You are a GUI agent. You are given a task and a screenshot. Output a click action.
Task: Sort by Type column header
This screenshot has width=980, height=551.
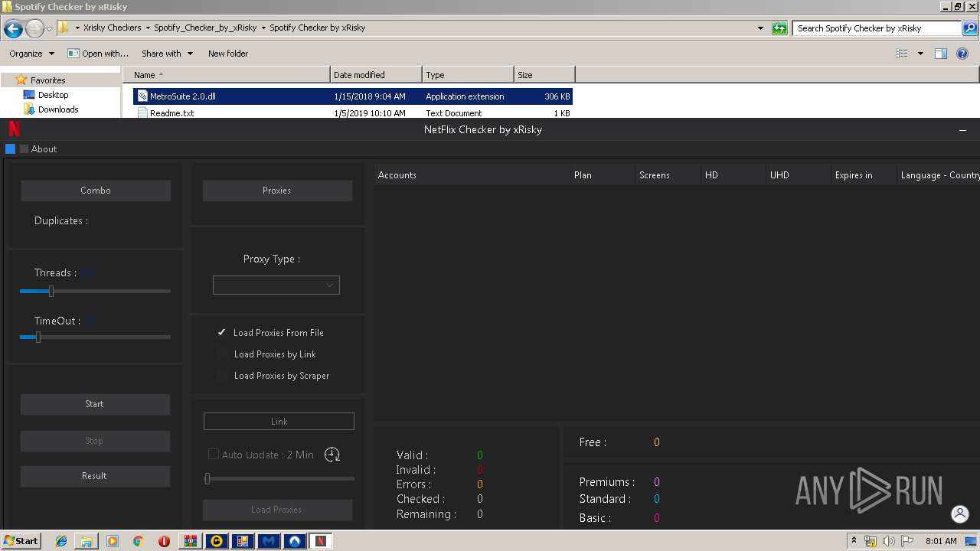pos(468,75)
